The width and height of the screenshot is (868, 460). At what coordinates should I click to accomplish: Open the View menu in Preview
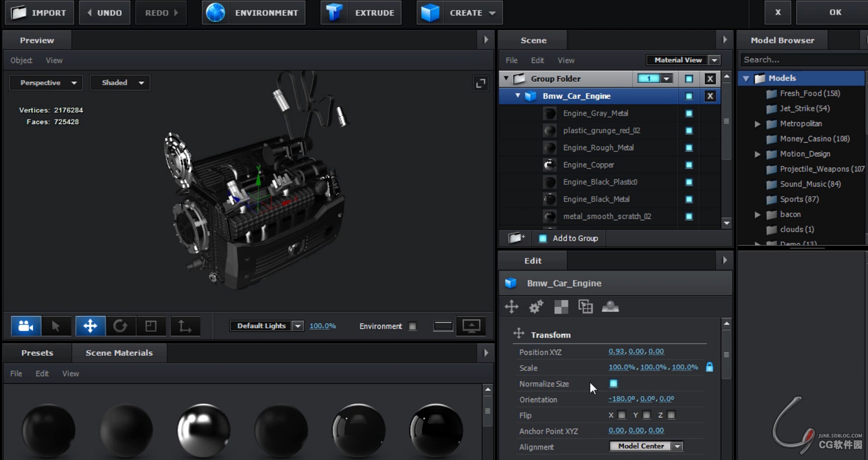[x=54, y=60]
